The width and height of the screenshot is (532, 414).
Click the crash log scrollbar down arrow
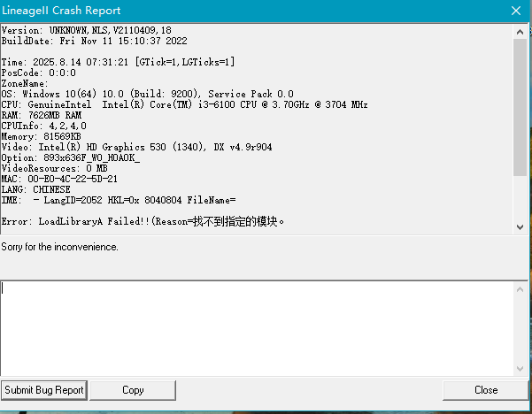[521, 227]
